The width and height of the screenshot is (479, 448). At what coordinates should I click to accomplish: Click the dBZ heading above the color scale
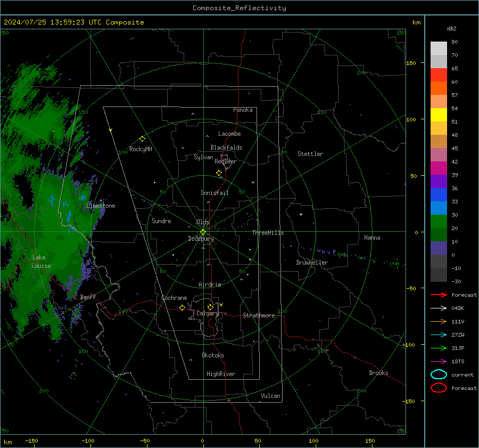[x=451, y=29]
